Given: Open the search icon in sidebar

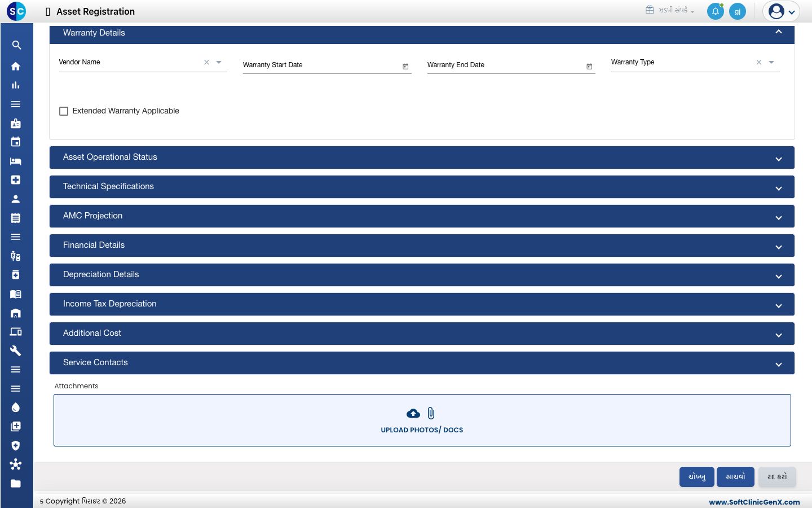Looking at the screenshot, I should tap(16, 45).
